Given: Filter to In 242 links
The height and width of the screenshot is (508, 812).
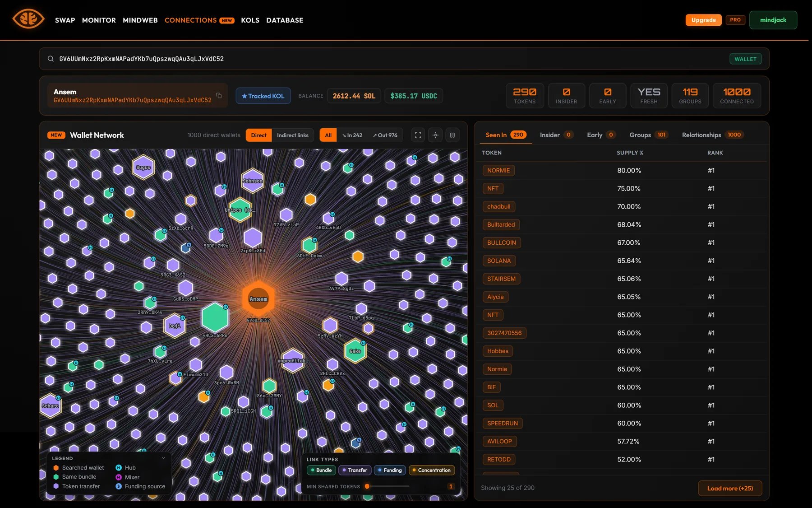Looking at the screenshot, I should (x=352, y=135).
